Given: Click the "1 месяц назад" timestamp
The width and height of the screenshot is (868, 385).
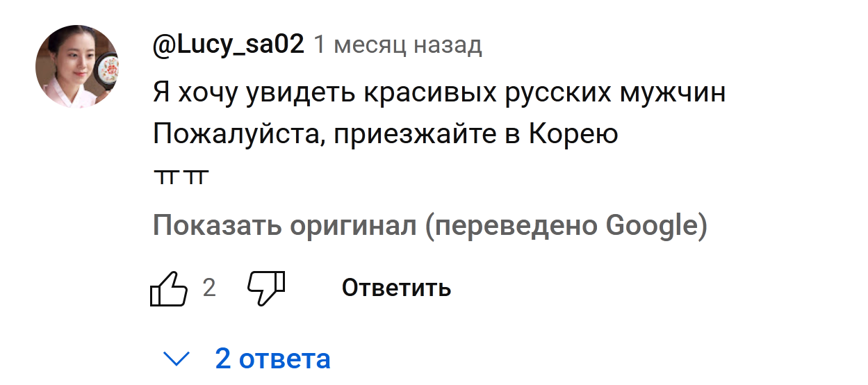Looking at the screenshot, I should (x=398, y=45).
